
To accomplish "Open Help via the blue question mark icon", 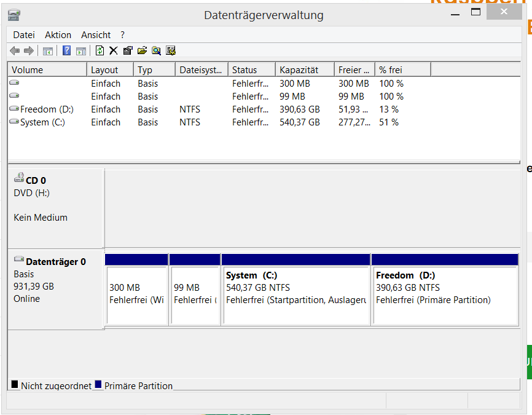I will (x=67, y=50).
